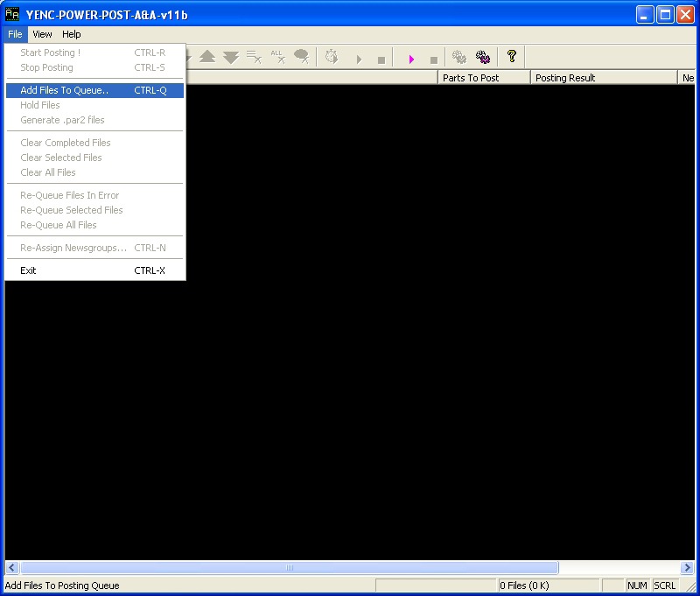
Task: Click the move-down double arrow toolbar icon
Action: pyautogui.click(x=231, y=57)
